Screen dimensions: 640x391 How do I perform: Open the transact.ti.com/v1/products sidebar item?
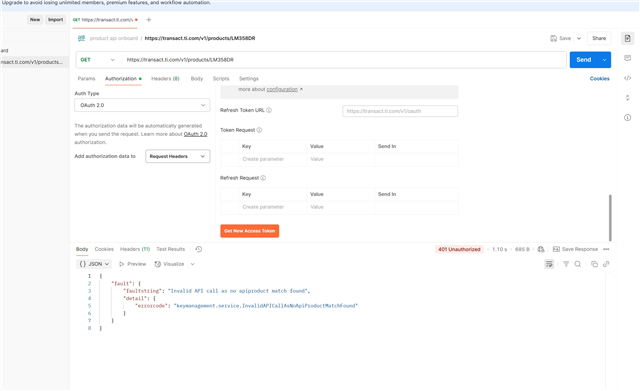33,62
